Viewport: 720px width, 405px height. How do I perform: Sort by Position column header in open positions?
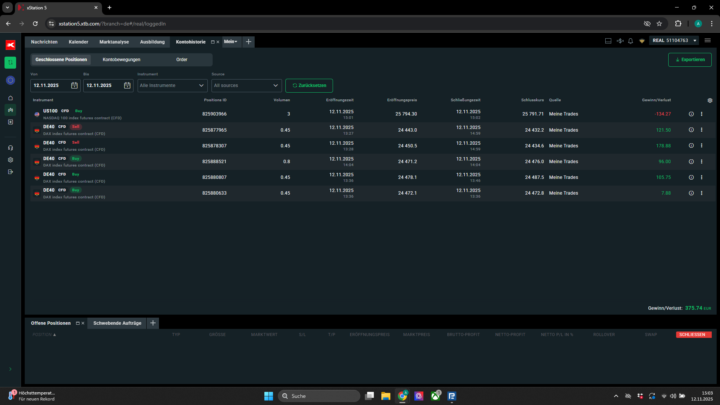44,335
